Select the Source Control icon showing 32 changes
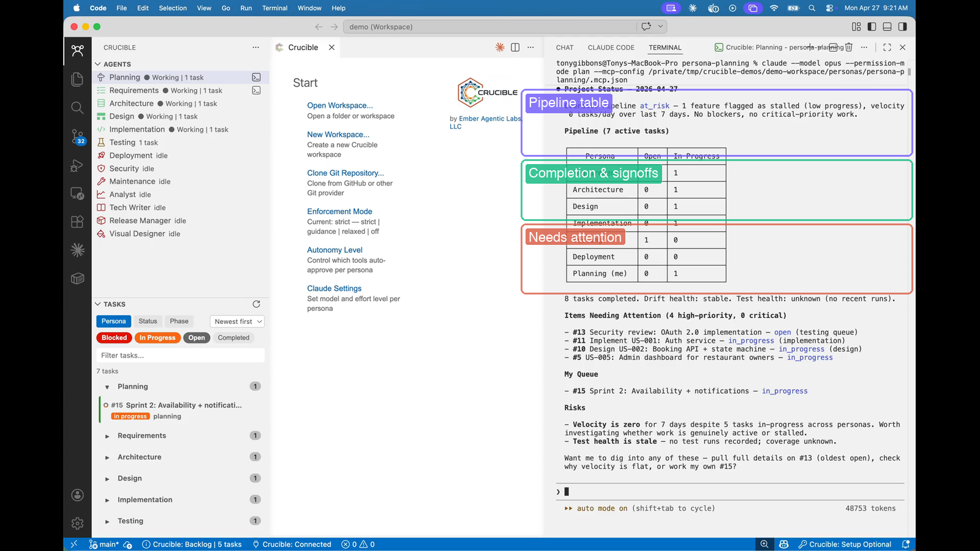The image size is (980, 551). click(77, 137)
